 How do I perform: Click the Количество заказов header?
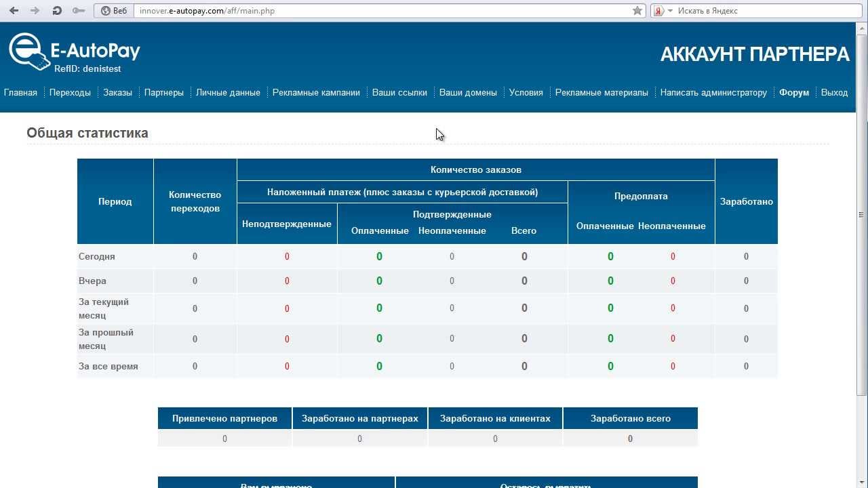476,169
